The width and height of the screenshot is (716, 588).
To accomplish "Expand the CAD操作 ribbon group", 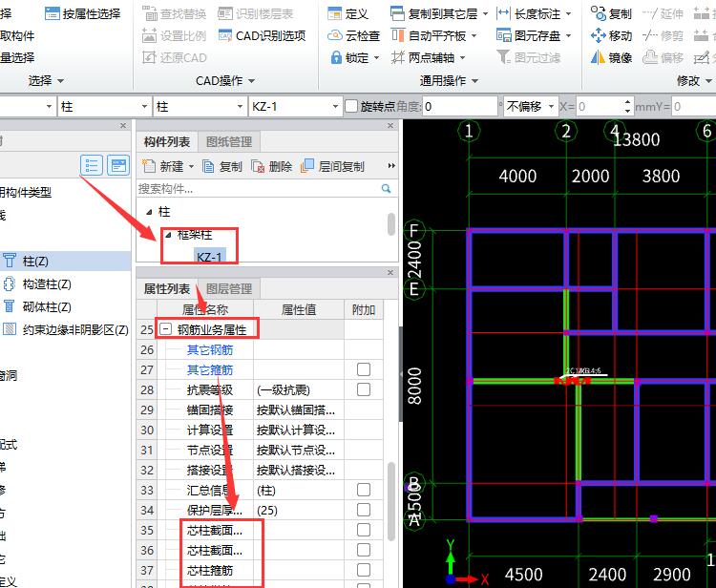I will pos(251,81).
